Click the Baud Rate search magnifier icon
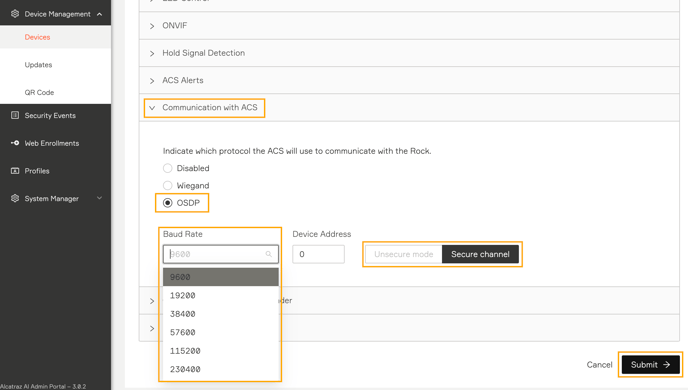 [x=269, y=254]
